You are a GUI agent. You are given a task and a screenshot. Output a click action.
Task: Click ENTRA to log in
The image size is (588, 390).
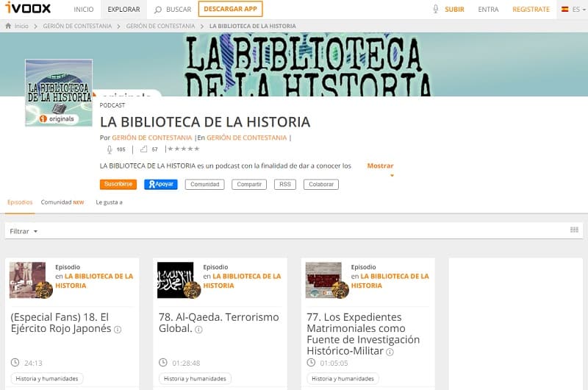click(488, 10)
